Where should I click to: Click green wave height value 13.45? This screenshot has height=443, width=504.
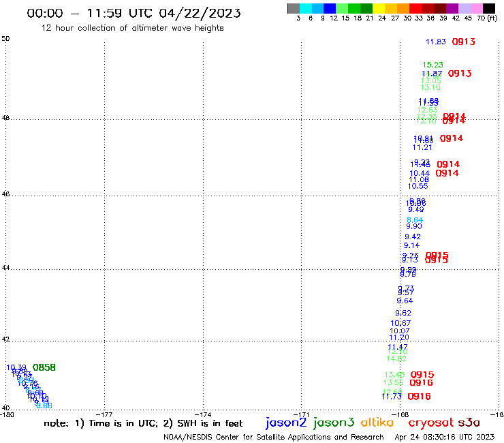394,375
